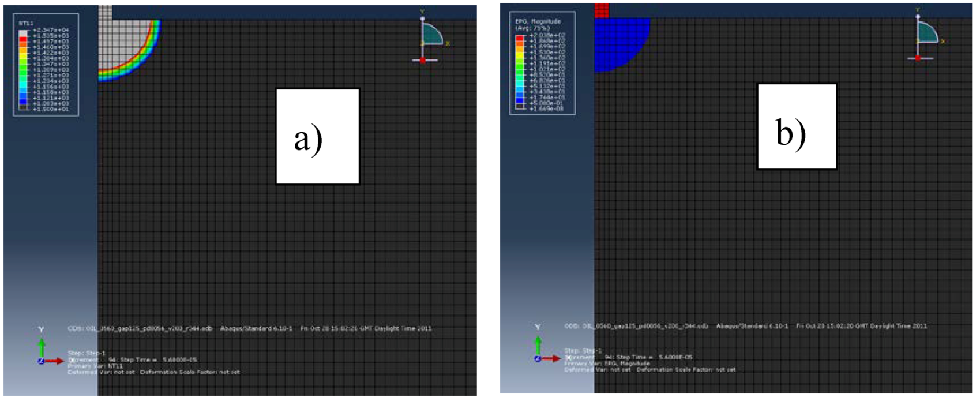Click red X-axis arrow of right triad
980x401 pixels.
tap(554, 359)
